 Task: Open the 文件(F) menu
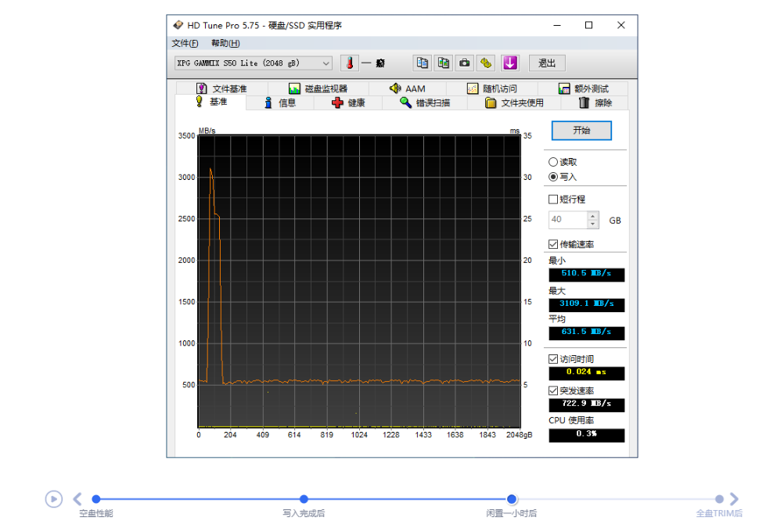(x=185, y=43)
